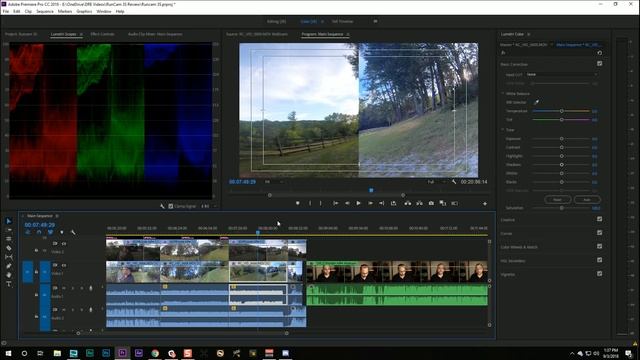Click the Reset tone button
Screen dimensions: 640x360
[558, 200]
